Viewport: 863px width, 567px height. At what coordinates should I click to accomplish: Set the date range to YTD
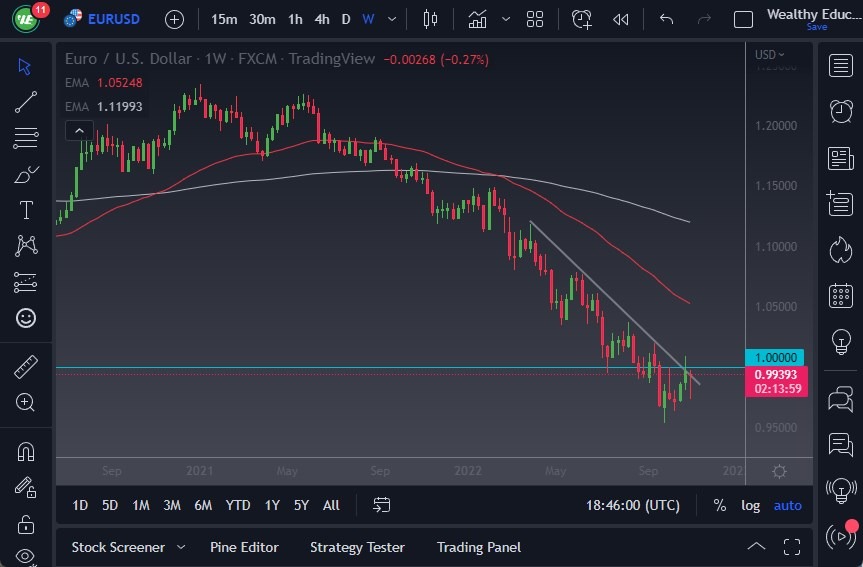pos(238,505)
